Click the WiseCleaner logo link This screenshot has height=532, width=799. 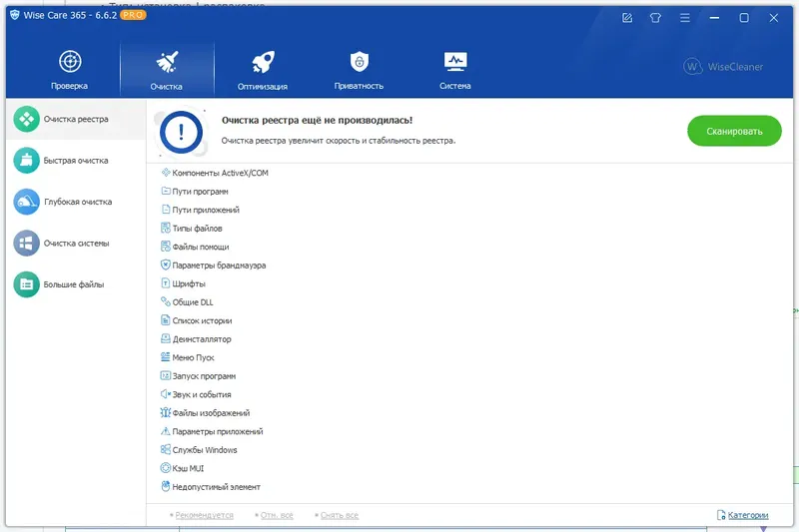click(723, 67)
